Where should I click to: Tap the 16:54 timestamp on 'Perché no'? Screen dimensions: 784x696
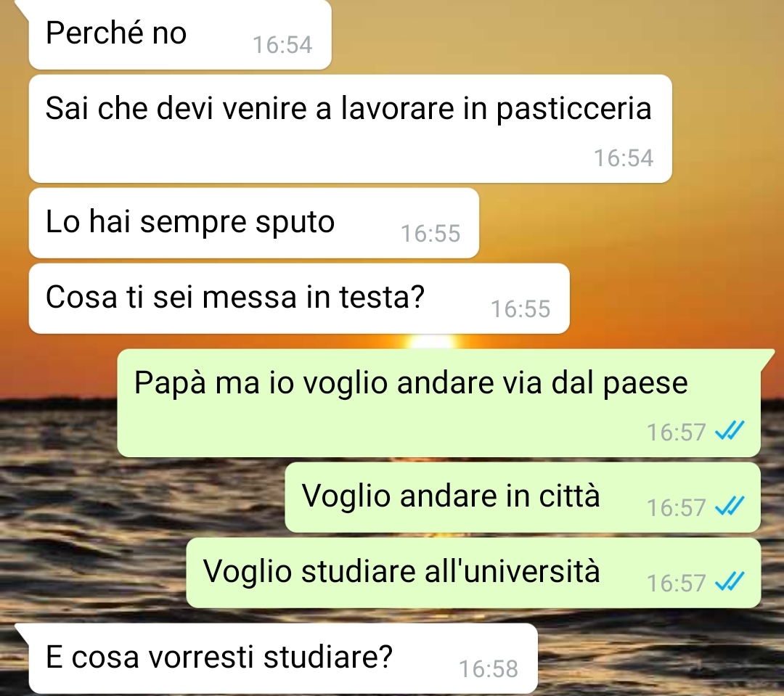[282, 45]
